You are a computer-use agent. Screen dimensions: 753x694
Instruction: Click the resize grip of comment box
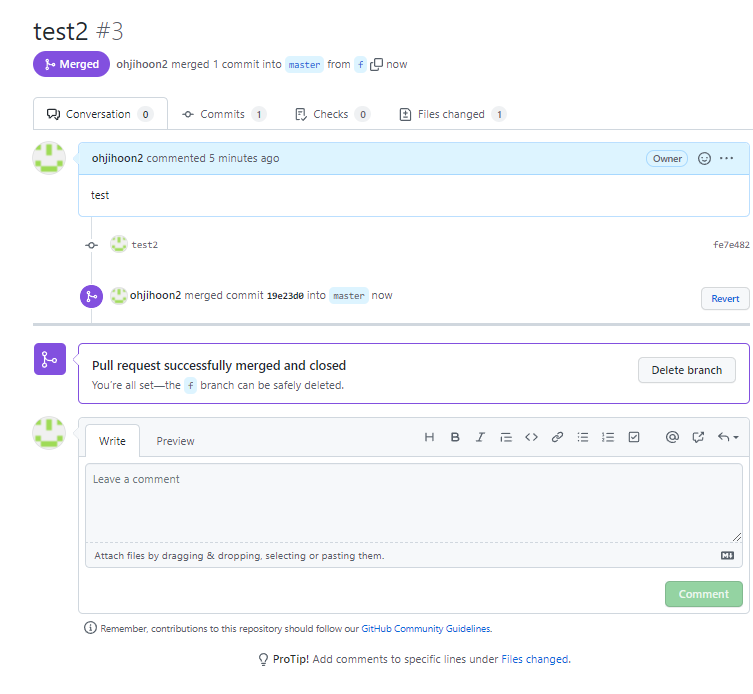click(x=737, y=537)
